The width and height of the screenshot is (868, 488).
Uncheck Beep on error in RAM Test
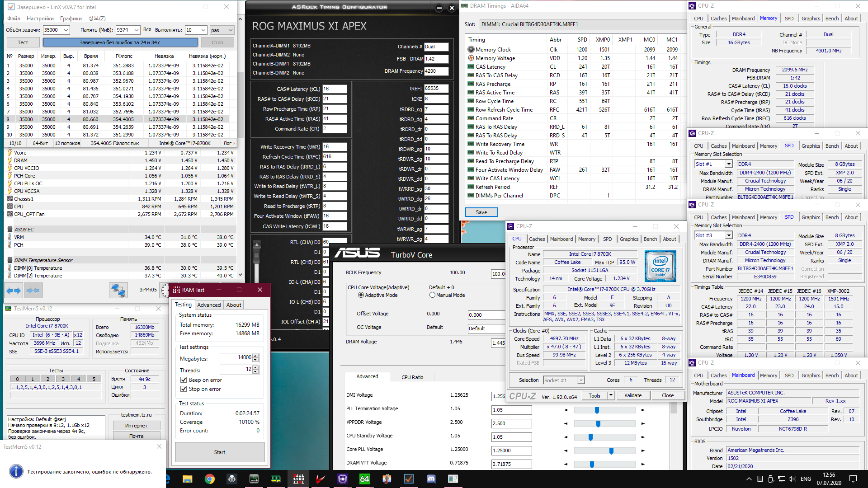coord(184,380)
